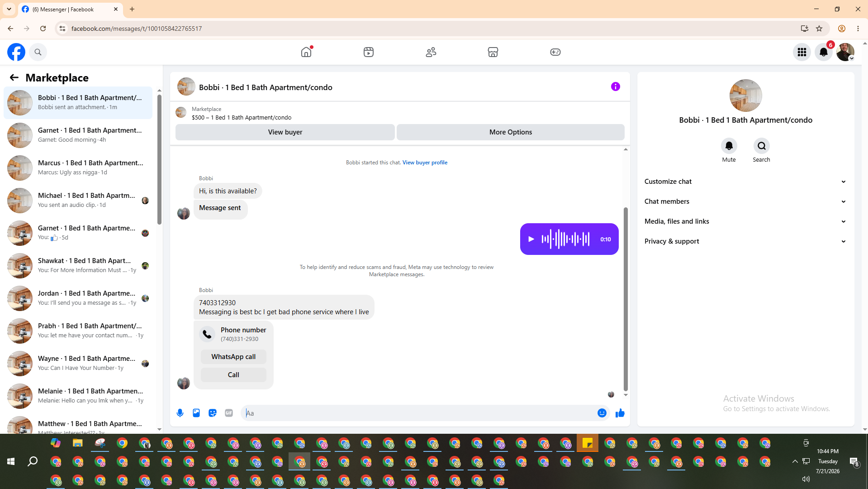Open the Windows notification center
This screenshot has width=868, height=489.
[854, 461]
